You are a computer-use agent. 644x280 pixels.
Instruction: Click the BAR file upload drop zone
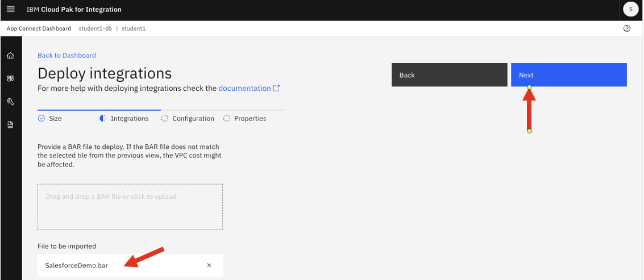(x=130, y=207)
